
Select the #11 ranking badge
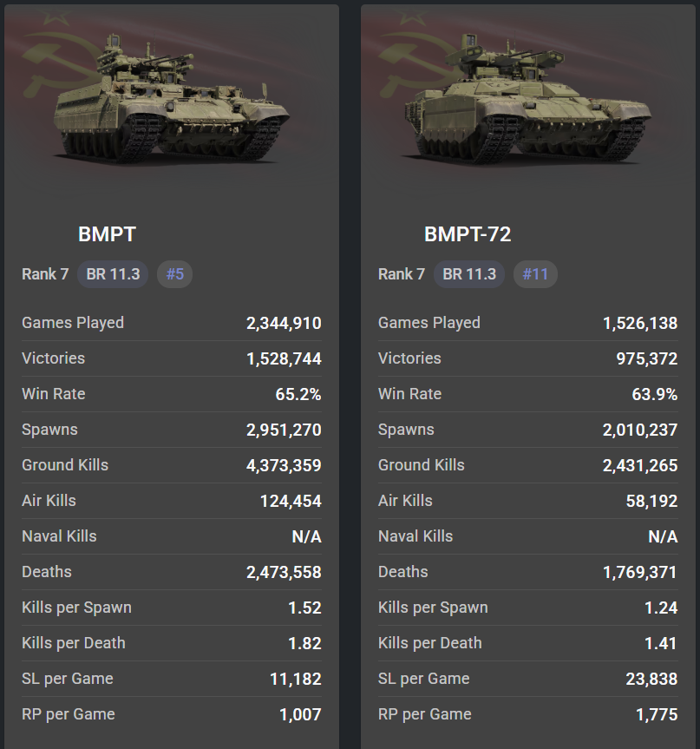coord(535,274)
